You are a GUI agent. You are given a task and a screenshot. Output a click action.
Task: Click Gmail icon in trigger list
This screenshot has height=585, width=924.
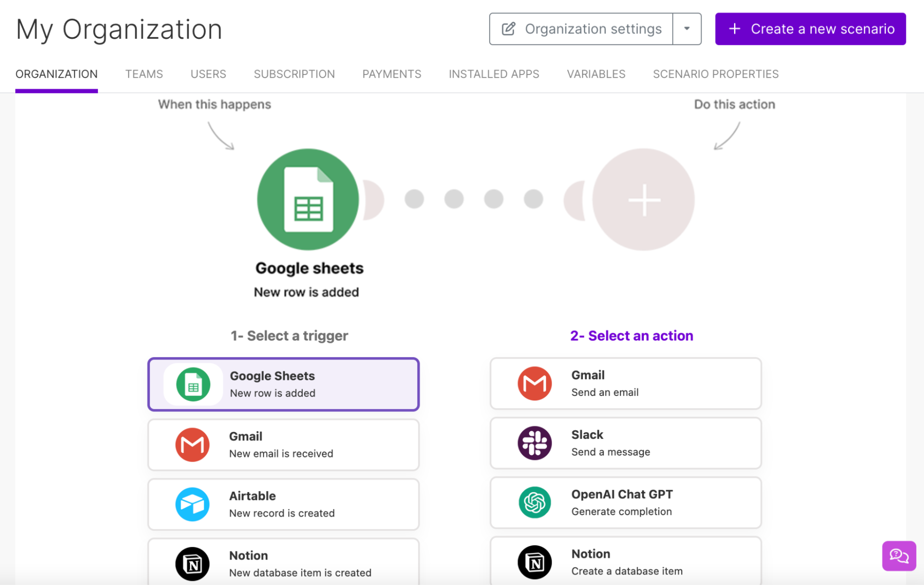point(192,445)
